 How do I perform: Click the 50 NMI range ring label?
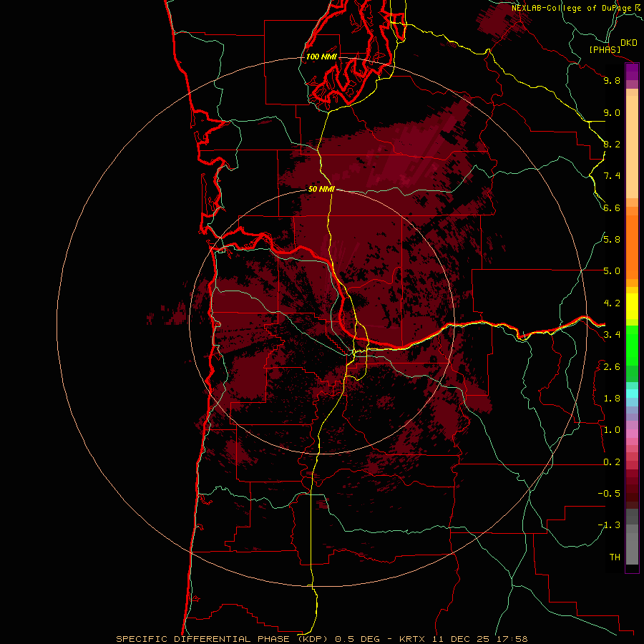click(321, 189)
